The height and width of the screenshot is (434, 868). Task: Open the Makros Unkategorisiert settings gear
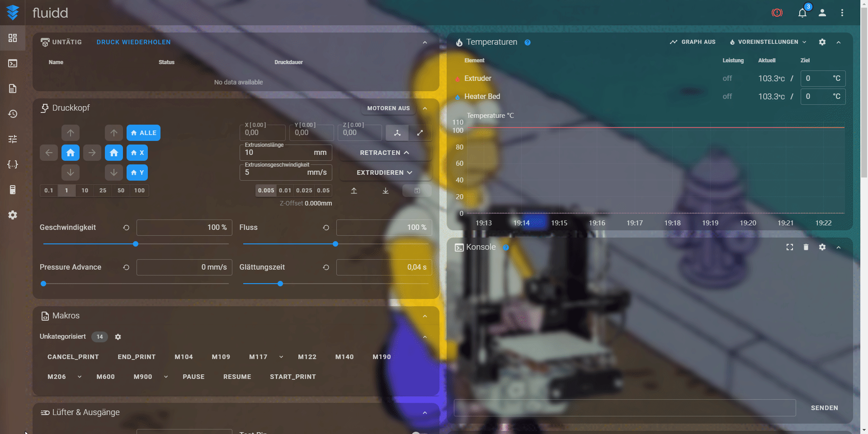[118, 337]
